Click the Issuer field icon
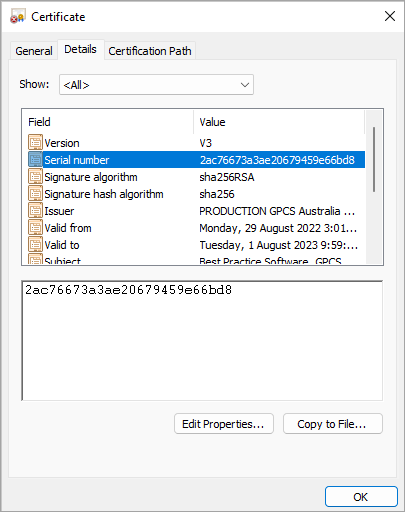 point(35,211)
